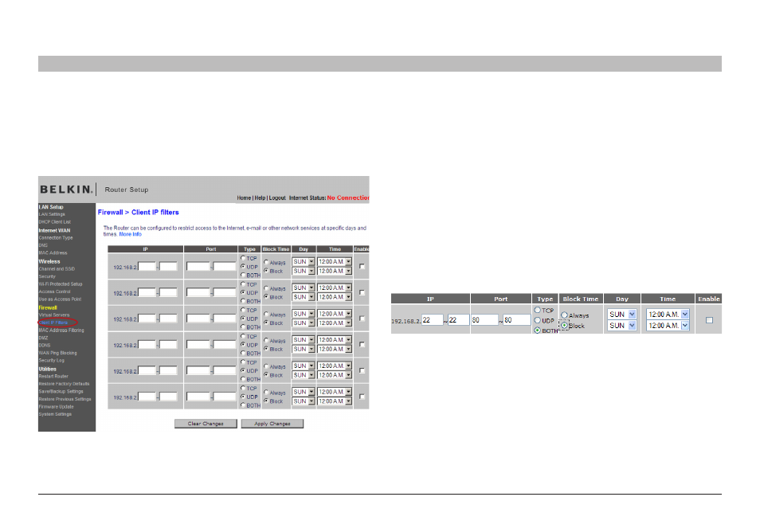The image size is (760, 532).
Task: Click the "No Connection" internet status text
Action: (x=348, y=198)
